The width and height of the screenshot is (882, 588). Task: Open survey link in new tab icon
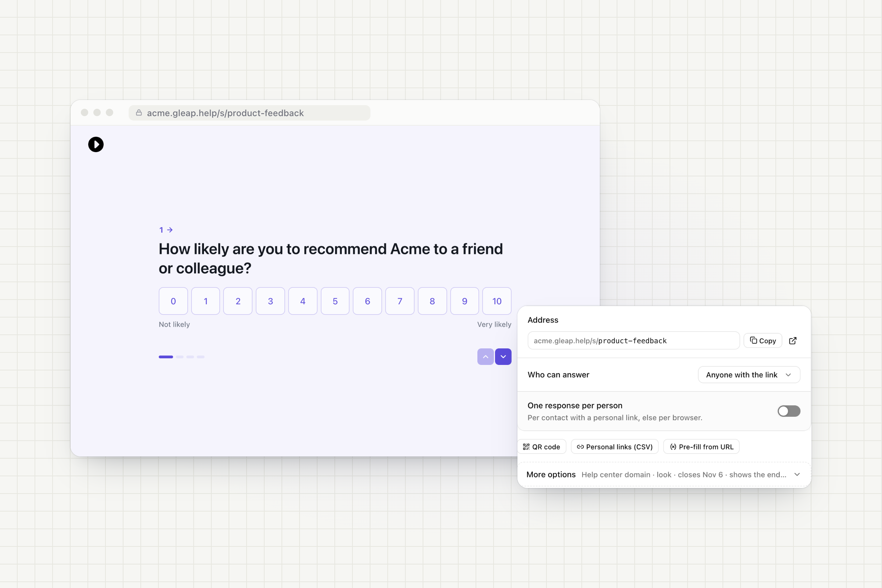(793, 341)
